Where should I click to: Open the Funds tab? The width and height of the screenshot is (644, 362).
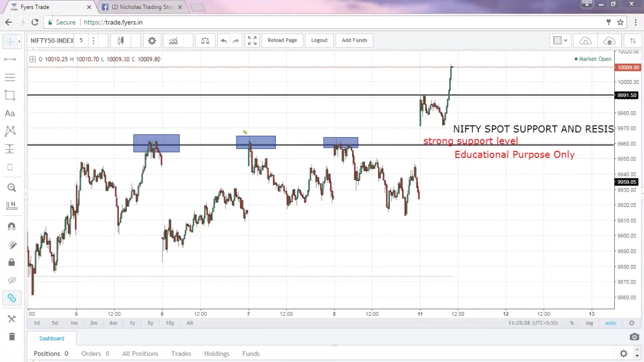pos(251,353)
